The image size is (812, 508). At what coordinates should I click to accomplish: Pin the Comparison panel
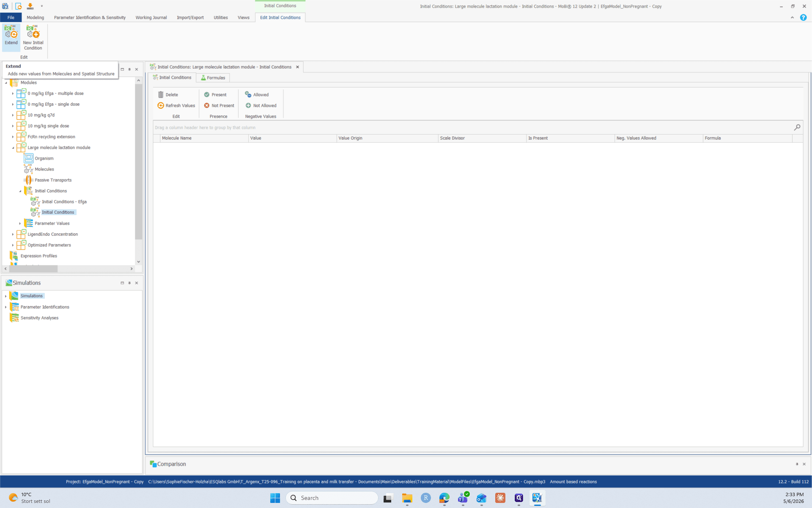pos(797,464)
